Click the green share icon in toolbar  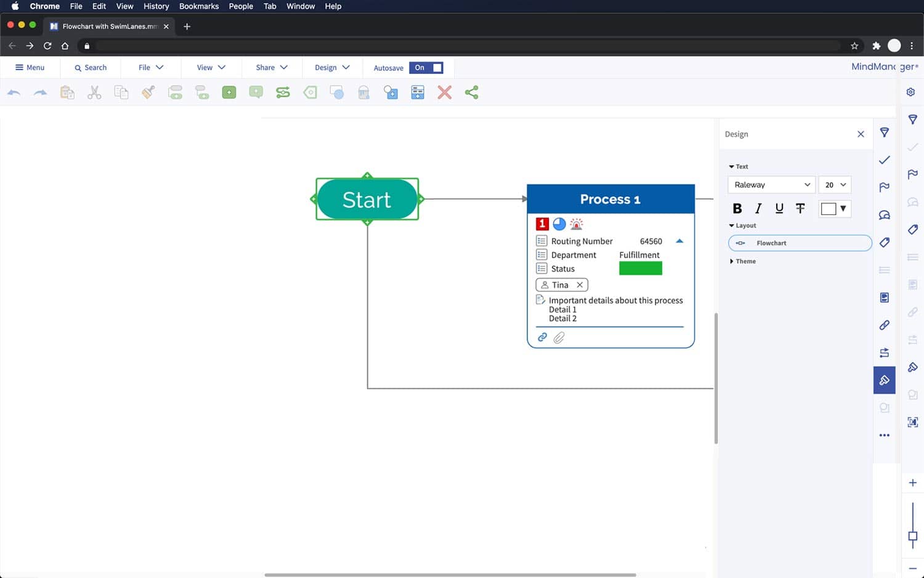[472, 92]
